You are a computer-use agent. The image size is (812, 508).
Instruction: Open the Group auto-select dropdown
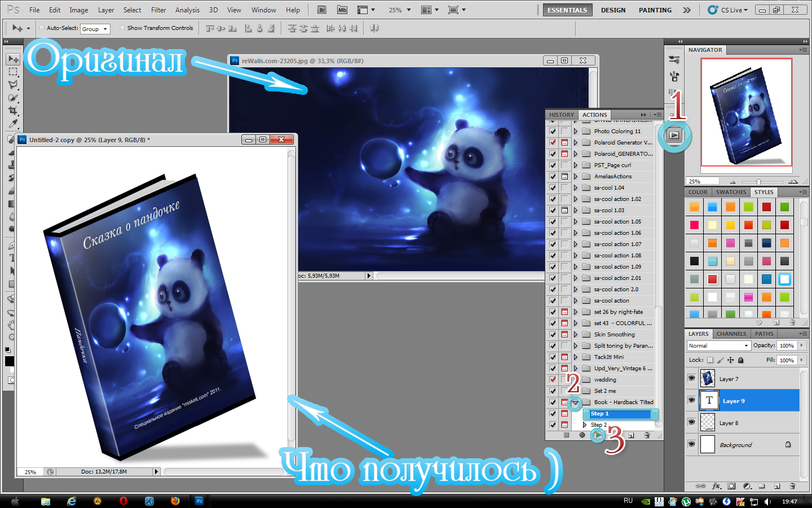click(x=95, y=29)
